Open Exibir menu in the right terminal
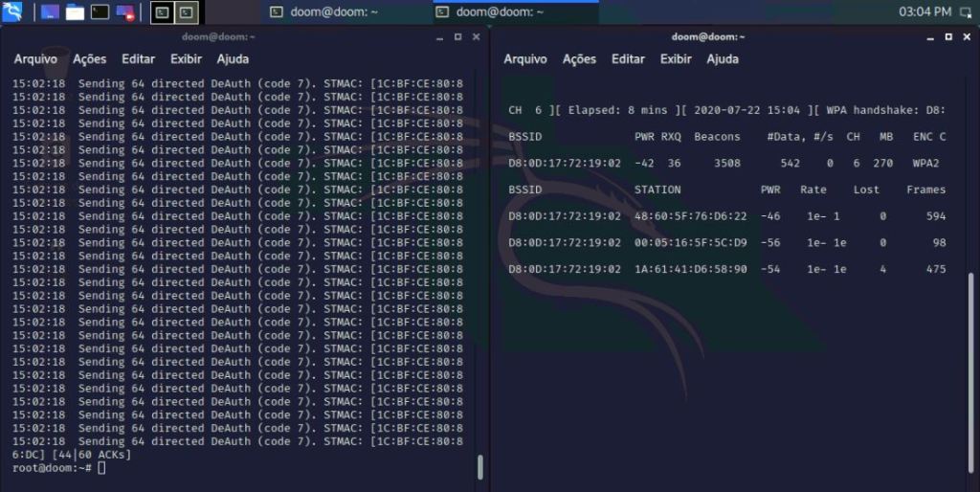 (676, 59)
